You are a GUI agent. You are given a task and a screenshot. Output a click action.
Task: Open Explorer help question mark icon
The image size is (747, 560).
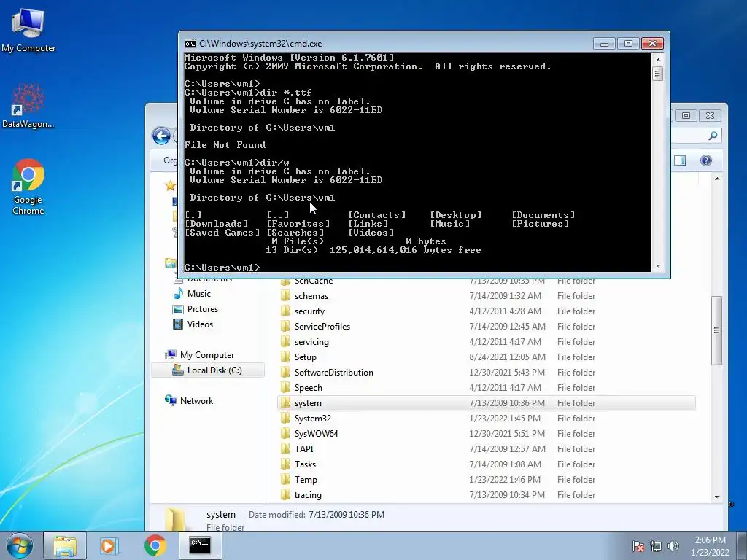[x=706, y=160]
